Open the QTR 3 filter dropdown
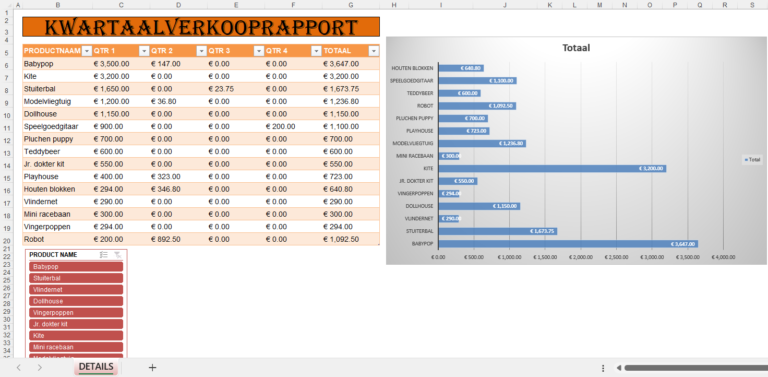This screenshot has height=377, width=768. [259, 51]
